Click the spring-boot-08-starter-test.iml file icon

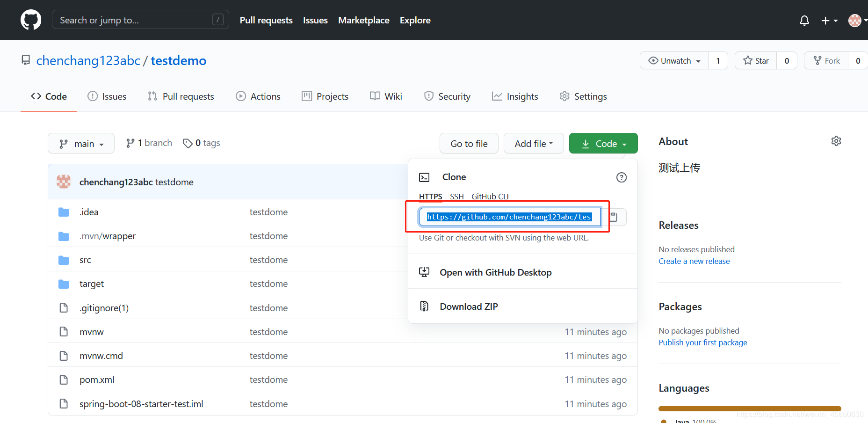pyautogui.click(x=64, y=404)
